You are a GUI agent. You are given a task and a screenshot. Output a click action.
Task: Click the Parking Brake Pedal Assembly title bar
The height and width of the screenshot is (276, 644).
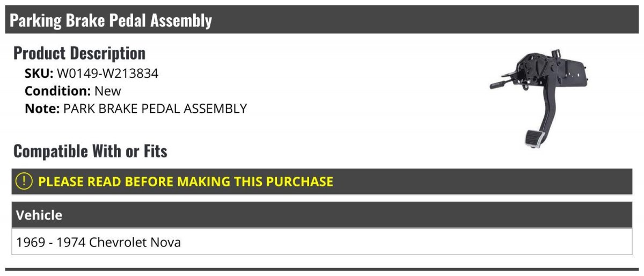point(321,20)
